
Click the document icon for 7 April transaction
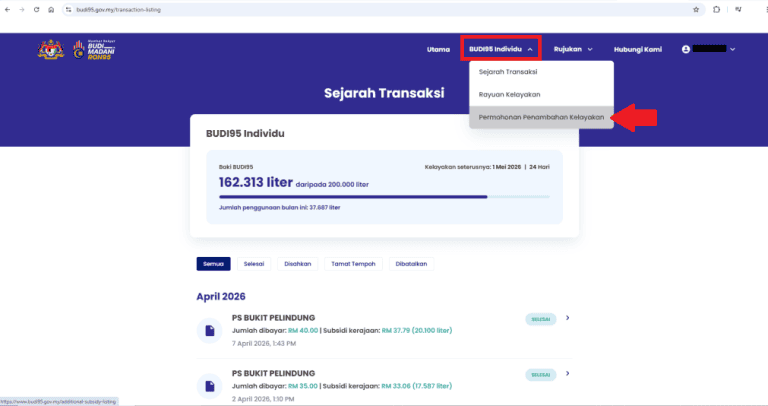(x=210, y=330)
